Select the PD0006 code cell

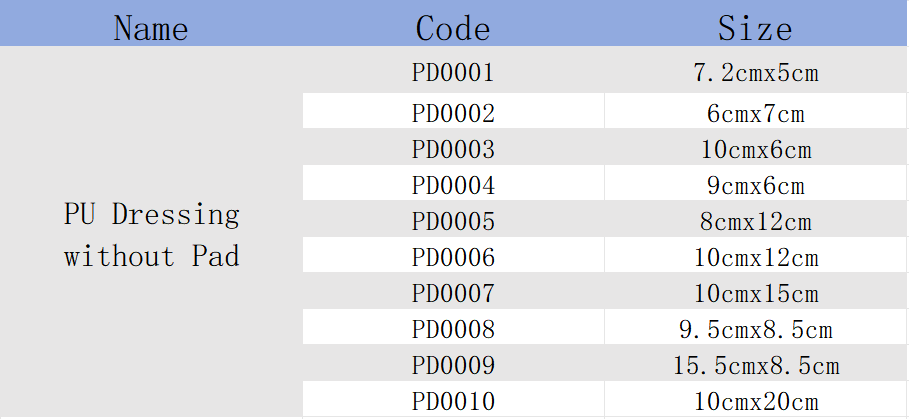[453, 254]
